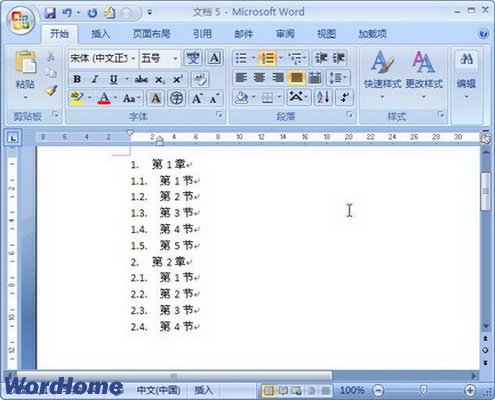Switch to the 插入 ribbon tab
This screenshot has height=400, width=495.
(100, 34)
